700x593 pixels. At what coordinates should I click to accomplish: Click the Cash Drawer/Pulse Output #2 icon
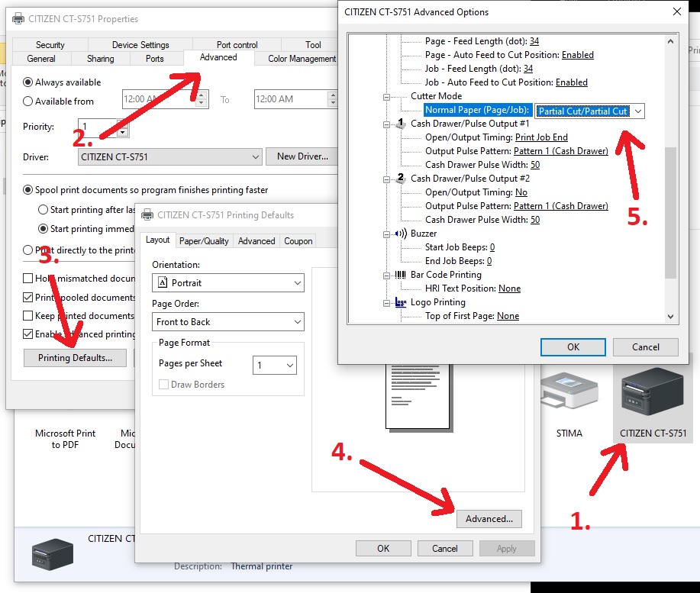click(x=401, y=178)
